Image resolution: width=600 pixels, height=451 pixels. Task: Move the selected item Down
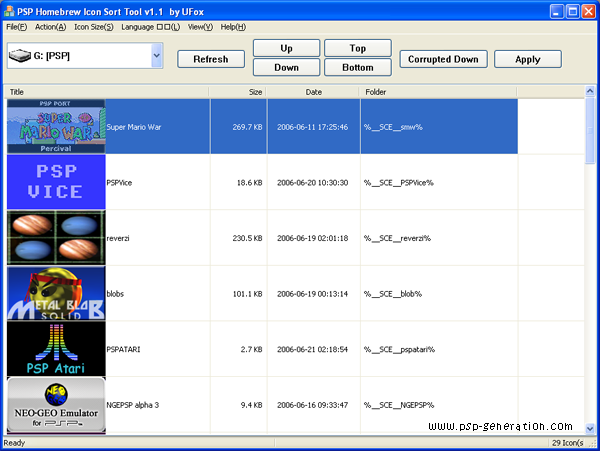(x=286, y=67)
